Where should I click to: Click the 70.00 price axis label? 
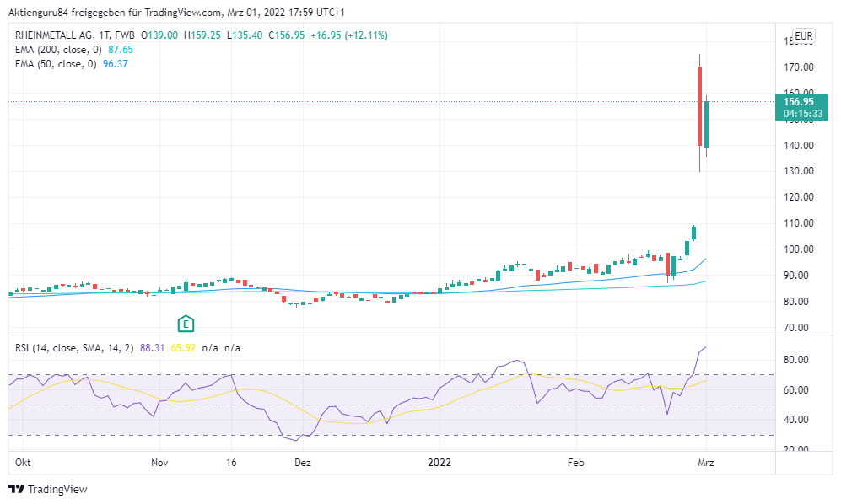click(x=796, y=328)
